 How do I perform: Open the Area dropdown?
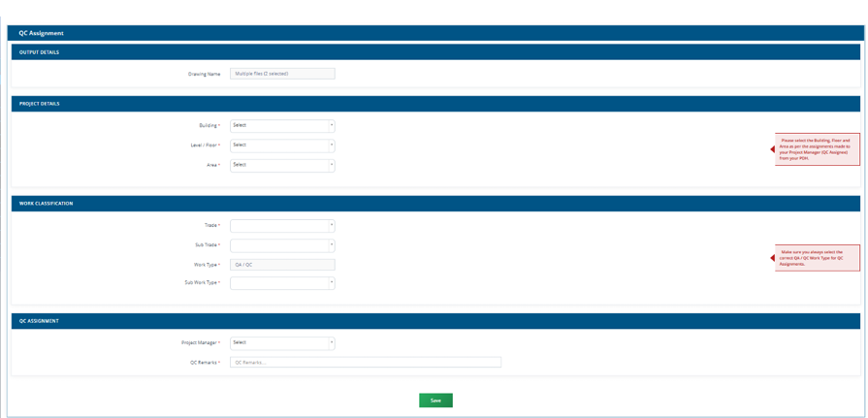[x=282, y=166]
